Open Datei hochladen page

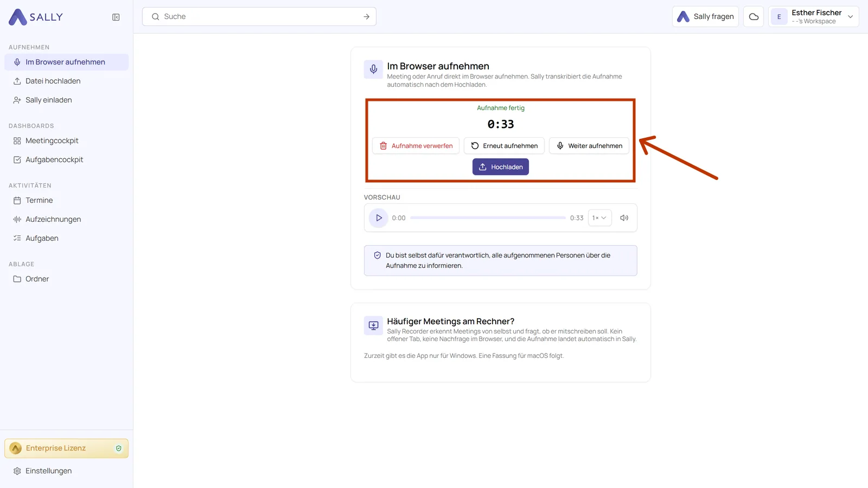pos(66,81)
